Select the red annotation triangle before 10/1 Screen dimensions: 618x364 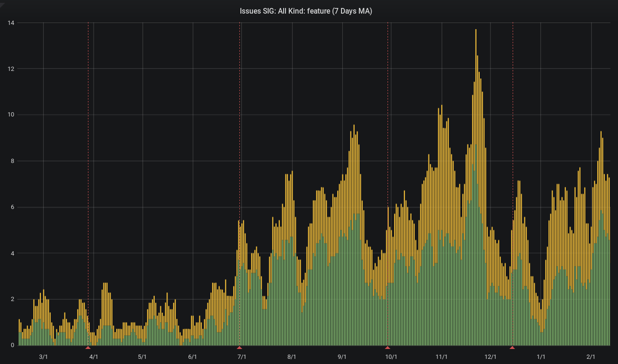(388, 348)
